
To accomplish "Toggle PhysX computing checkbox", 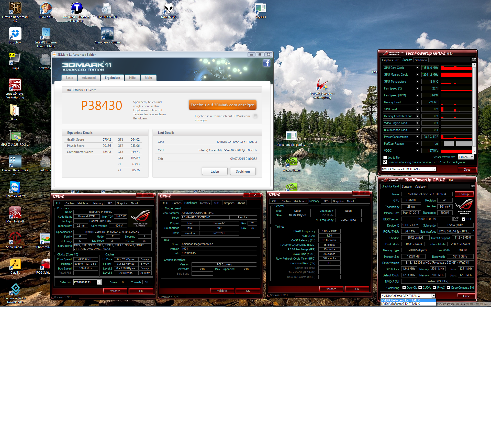I will point(434,288).
